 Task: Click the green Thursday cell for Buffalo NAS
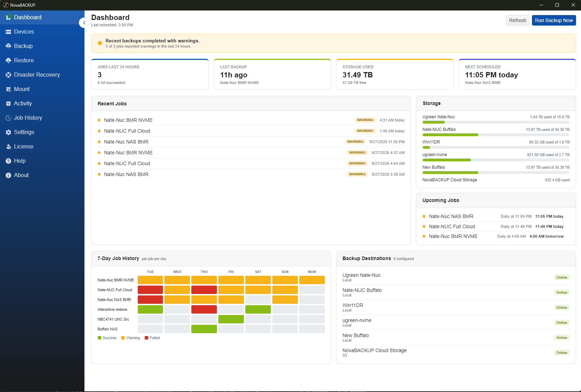[204, 329]
